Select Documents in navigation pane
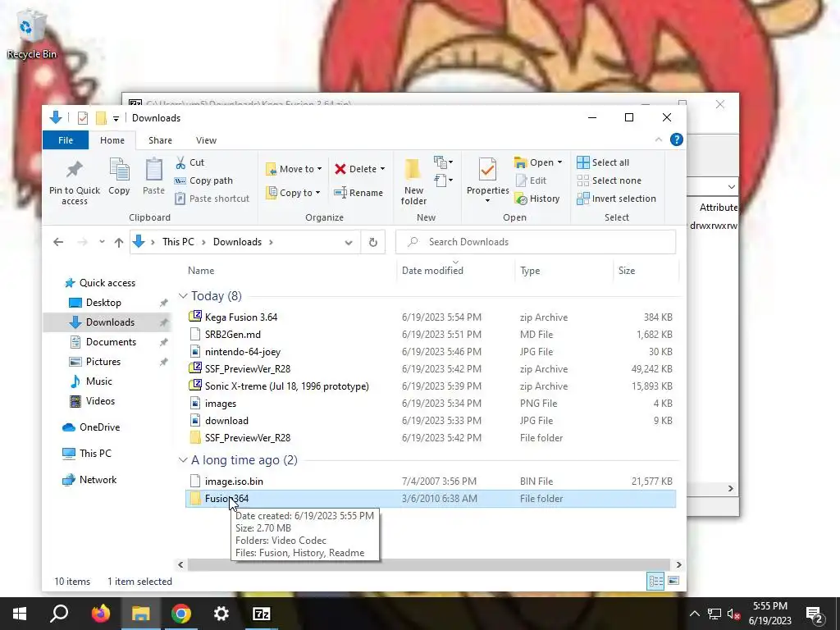This screenshot has height=630, width=840. coord(111,342)
